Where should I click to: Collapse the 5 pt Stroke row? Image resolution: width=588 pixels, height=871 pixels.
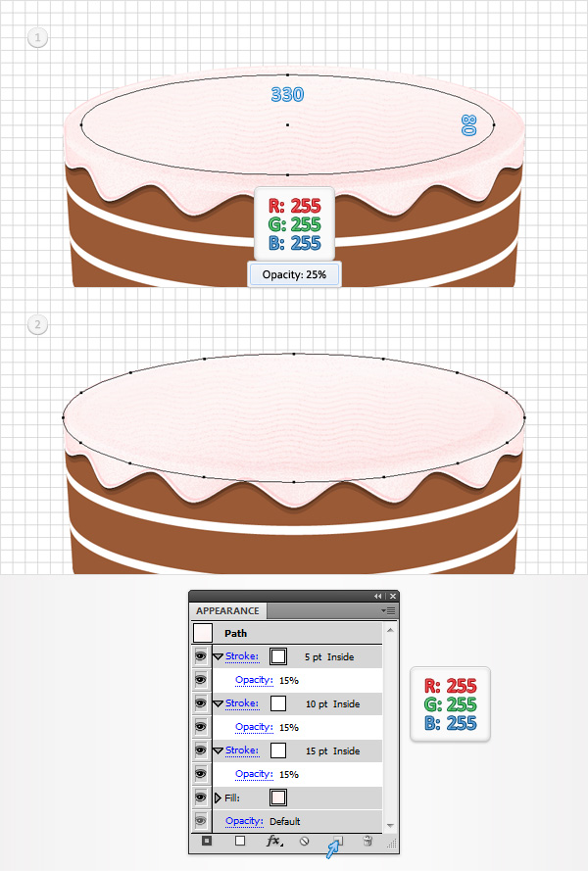[x=218, y=656]
